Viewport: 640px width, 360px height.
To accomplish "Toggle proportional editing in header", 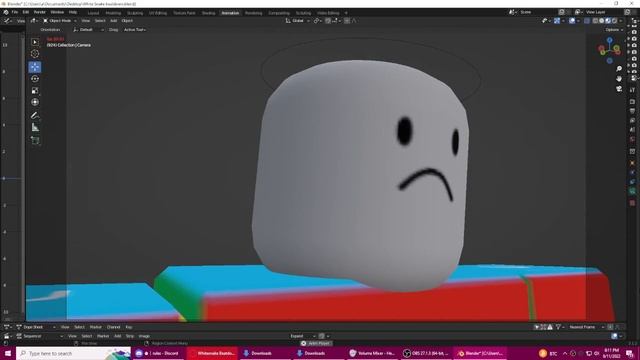I will click(347, 21).
